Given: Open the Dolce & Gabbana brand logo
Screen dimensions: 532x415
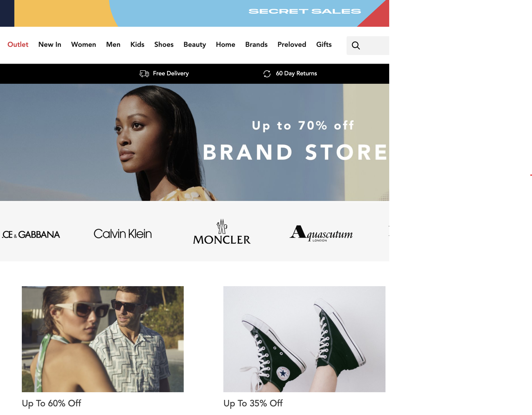Looking at the screenshot, I should [31, 234].
